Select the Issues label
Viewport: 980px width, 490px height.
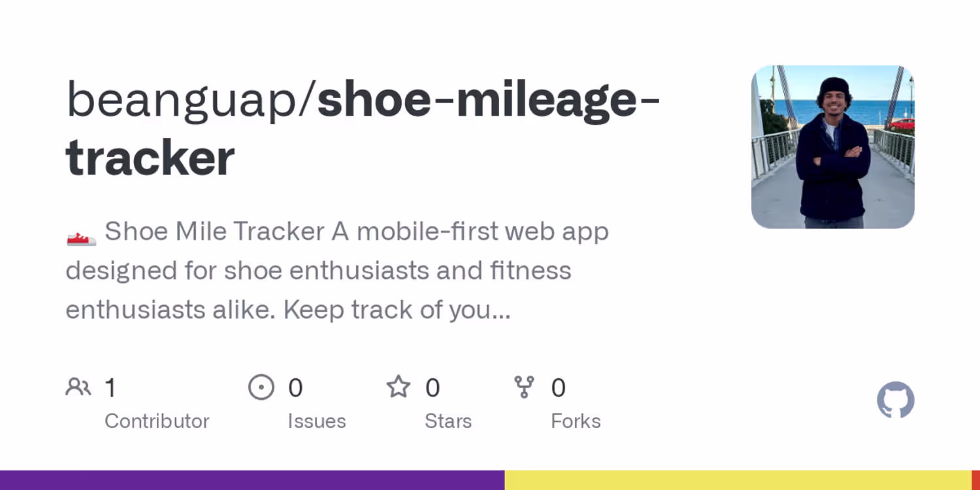[317, 421]
